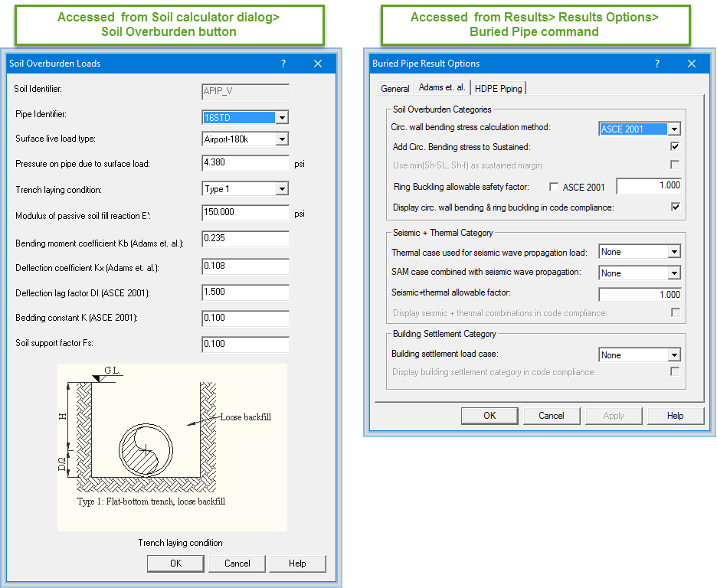Screen dimensions: 717x588
Task: Click the Ring Buckling allowable safety factor field
Action: [649, 186]
